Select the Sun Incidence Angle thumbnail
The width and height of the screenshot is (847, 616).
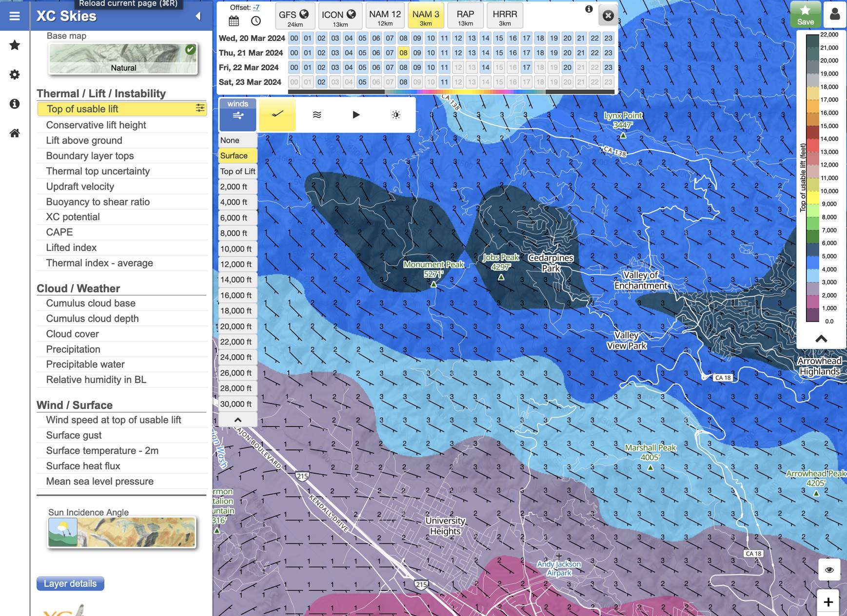121,532
